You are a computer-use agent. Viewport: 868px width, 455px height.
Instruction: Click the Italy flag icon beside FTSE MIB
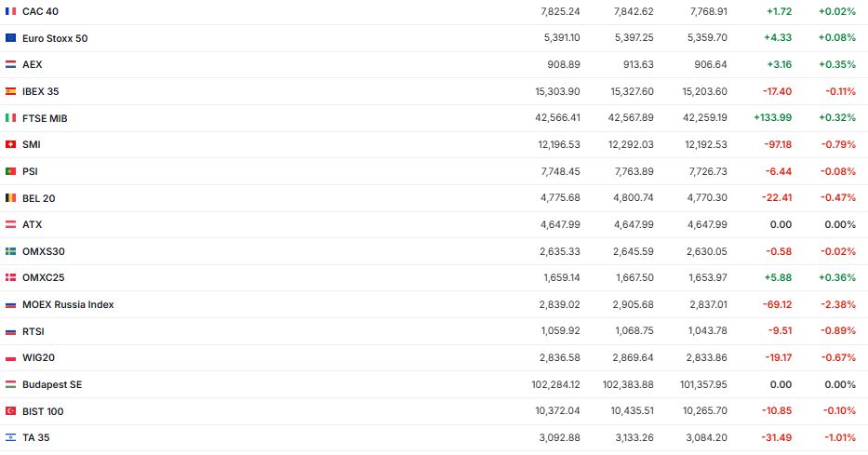click(10, 118)
